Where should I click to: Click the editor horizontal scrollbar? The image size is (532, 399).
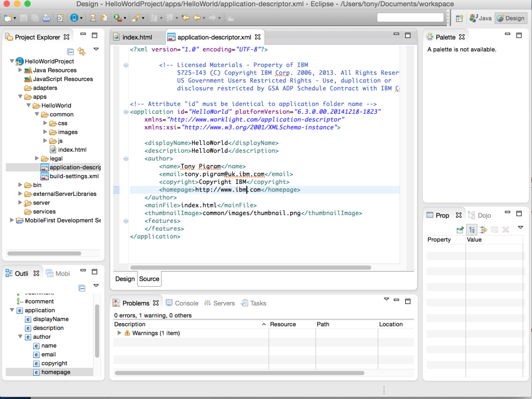[250, 268]
